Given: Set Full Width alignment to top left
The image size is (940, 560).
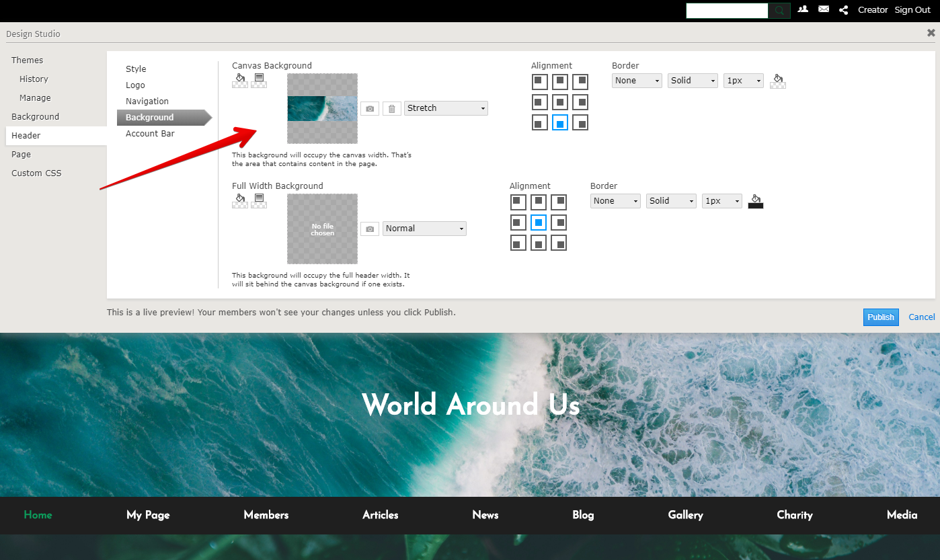Looking at the screenshot, I should pyautogui.click(x=518, y=202).
